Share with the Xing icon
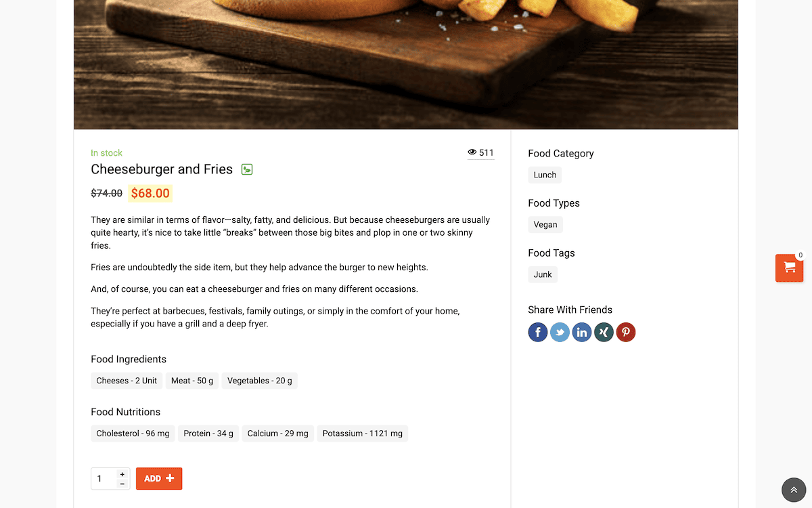 [604, 333]
